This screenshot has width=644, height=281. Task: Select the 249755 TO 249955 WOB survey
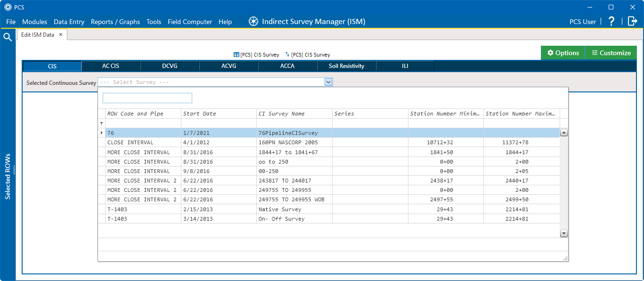(328, 199)
